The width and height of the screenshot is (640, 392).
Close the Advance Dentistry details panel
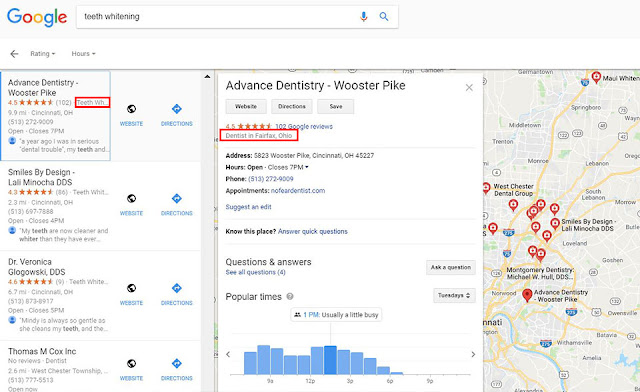pyautogui.click(x=469, y=87)
